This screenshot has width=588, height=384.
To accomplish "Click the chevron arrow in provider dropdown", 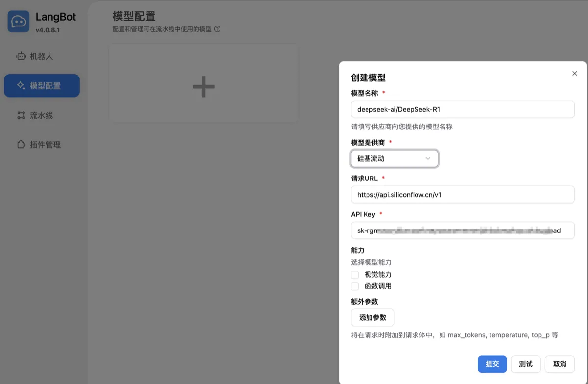I will click(428, 158).
